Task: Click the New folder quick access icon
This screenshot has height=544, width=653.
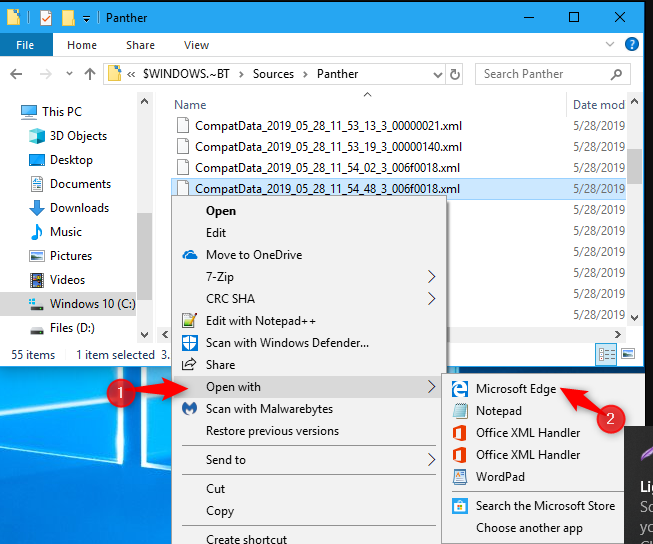Action: 68,18
